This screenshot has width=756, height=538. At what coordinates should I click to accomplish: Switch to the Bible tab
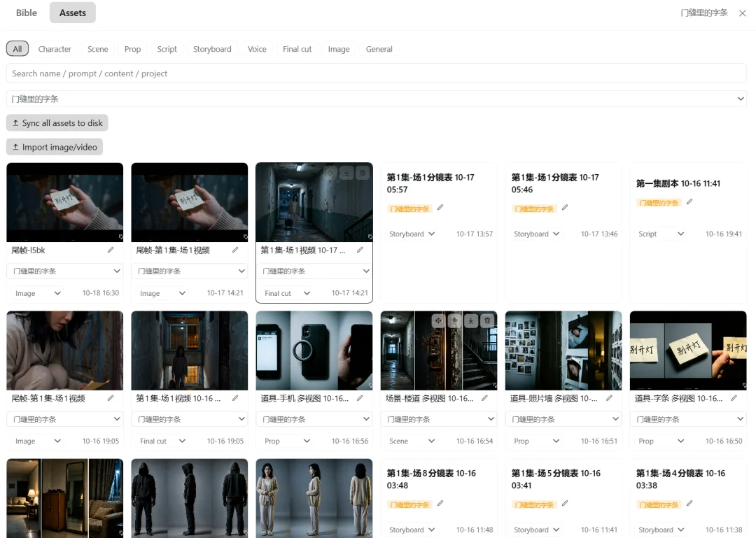click(27, 13)
